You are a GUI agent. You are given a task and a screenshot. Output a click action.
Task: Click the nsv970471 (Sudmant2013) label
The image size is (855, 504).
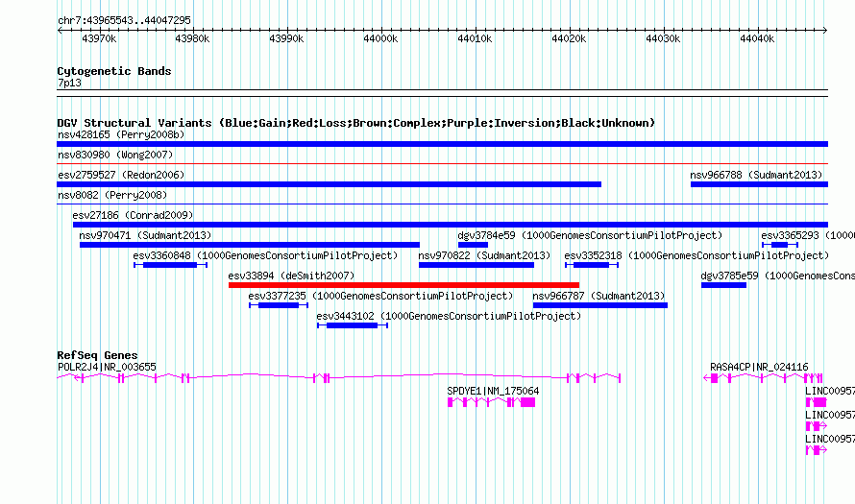point(146,235)
